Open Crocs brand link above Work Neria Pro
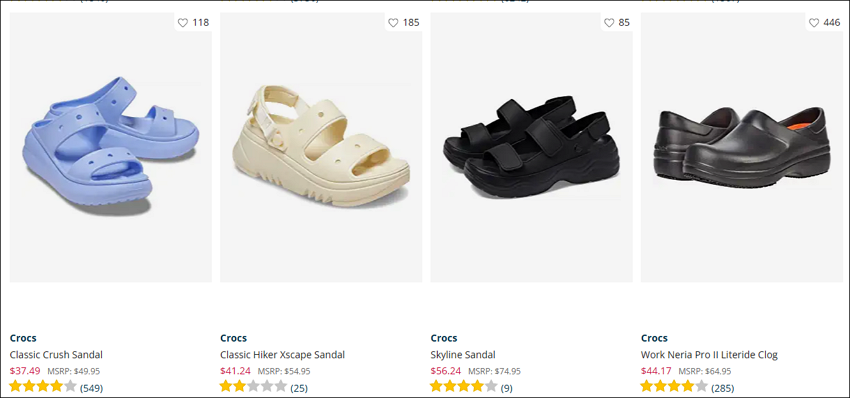 coord(654,338)
